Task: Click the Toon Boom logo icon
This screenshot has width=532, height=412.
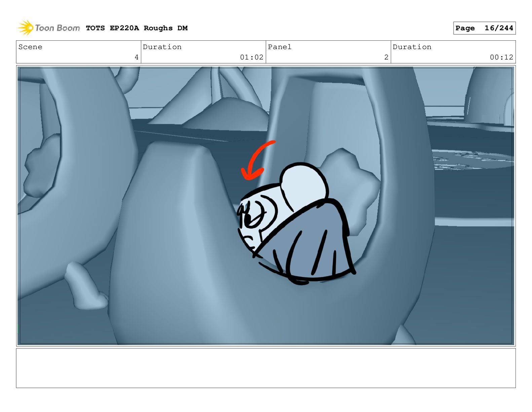Action: [26, 28]
